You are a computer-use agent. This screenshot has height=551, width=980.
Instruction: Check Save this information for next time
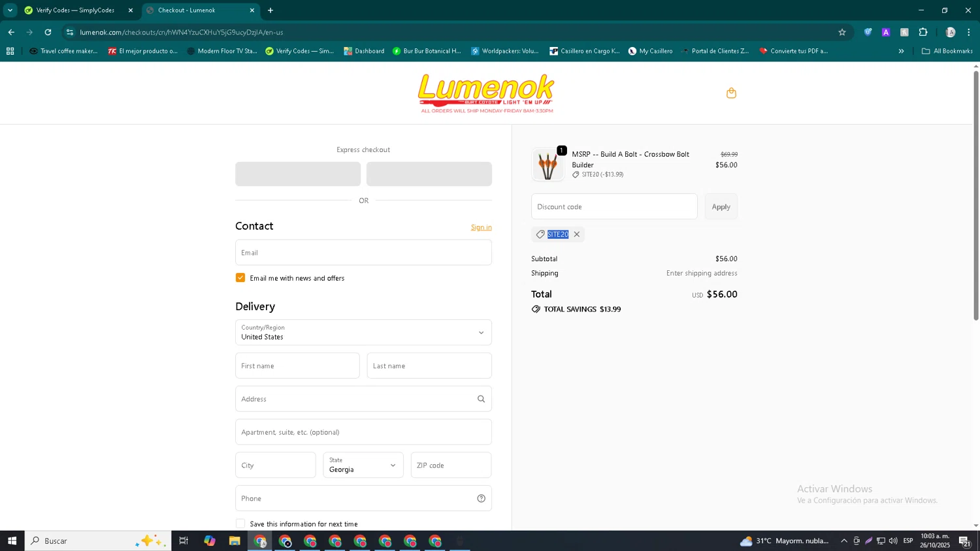tap(240, 524)
